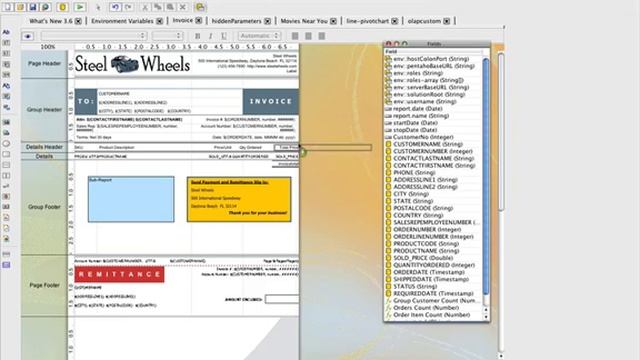This screenshot has width=640, height=360.
Task: Open the Automatic color dropdown
Action: pyautogui.click(x=259, y=36)
